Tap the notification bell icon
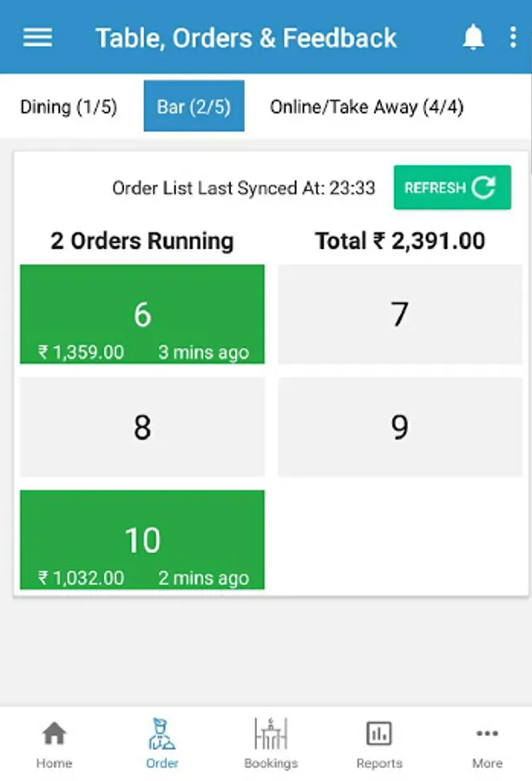 click(x=473, y=37)
